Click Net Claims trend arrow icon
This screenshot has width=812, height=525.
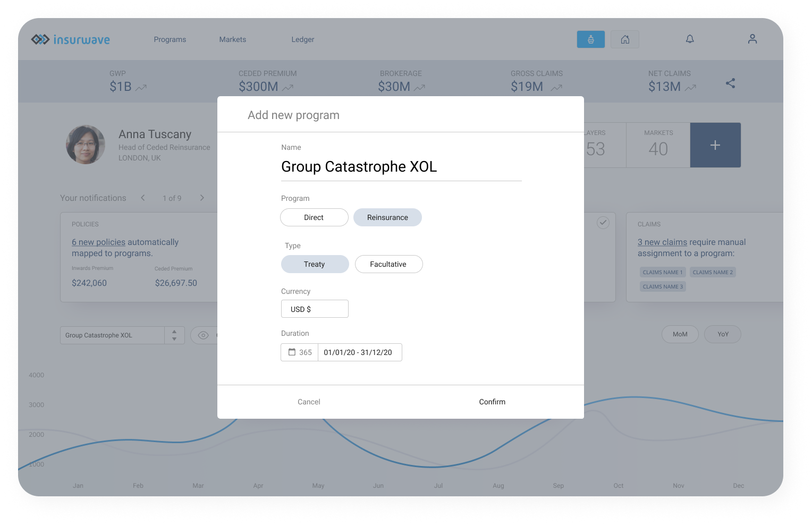point(690,88)
